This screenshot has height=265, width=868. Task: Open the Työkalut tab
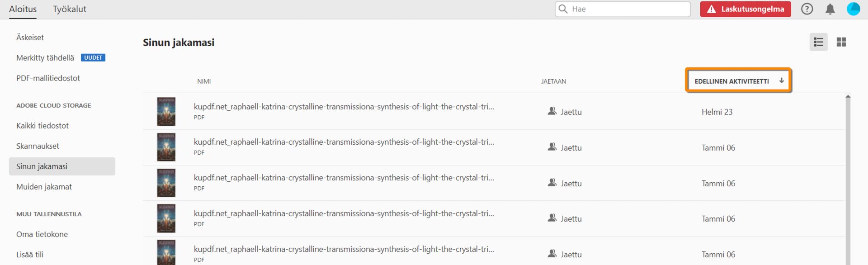pyautogui.click(x=69, y=9)
